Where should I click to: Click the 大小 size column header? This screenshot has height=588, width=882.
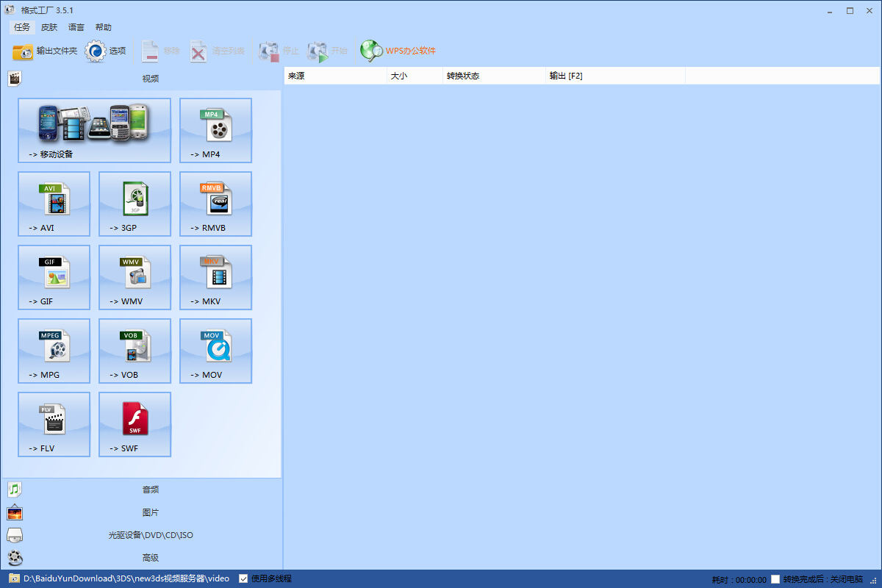415,76
